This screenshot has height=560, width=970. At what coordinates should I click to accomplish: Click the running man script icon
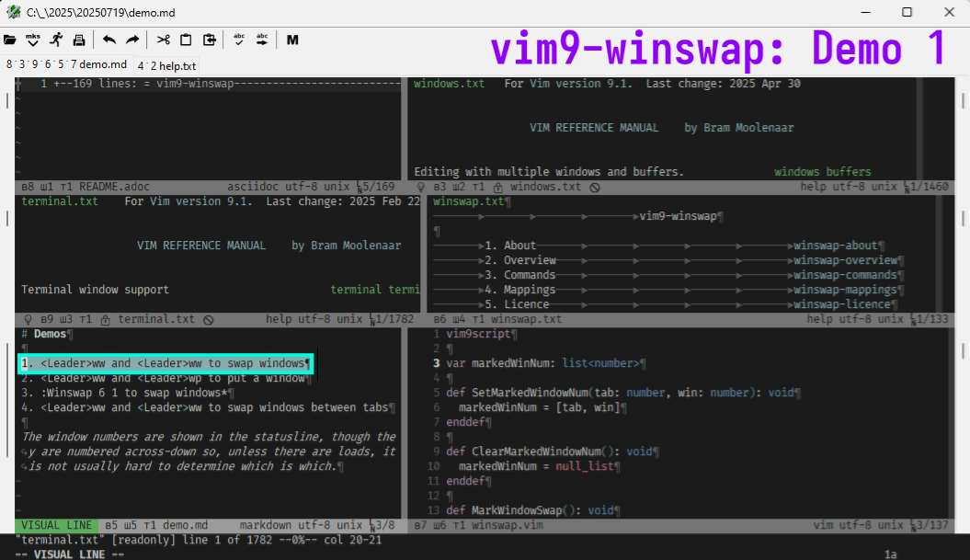pyautogui.click(x=56, y=40)
